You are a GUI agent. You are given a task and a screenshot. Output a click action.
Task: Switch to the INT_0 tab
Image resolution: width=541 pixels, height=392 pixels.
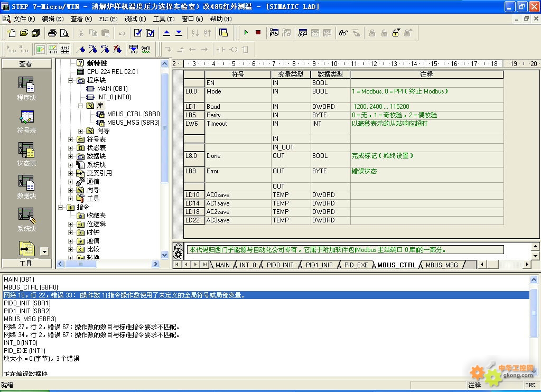coord(248,265)
